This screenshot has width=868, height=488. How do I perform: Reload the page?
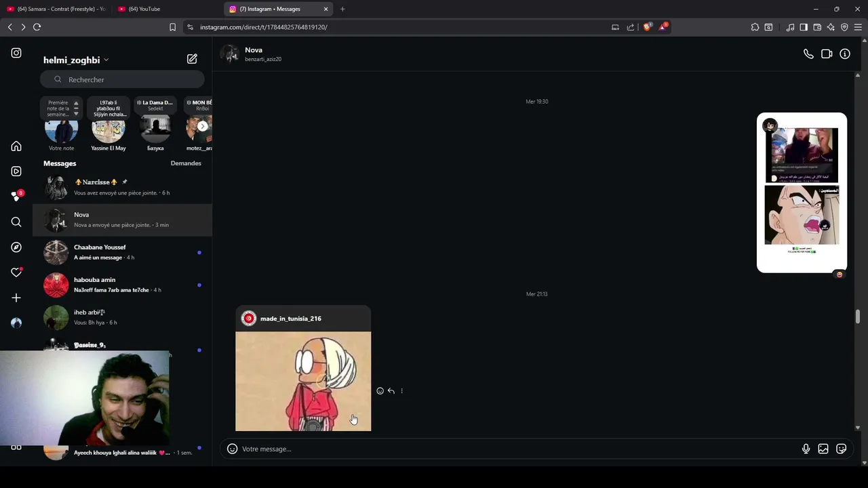37,27
